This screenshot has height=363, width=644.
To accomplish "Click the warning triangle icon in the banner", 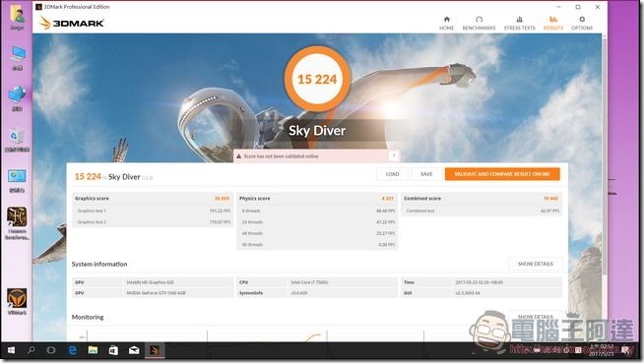I will click(x=238, y=156).
